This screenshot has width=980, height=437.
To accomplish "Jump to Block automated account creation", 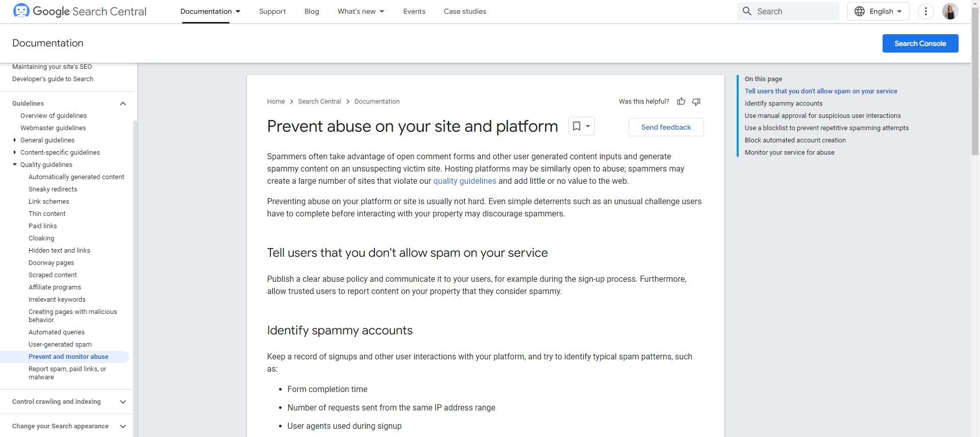I will pos(795,140).
